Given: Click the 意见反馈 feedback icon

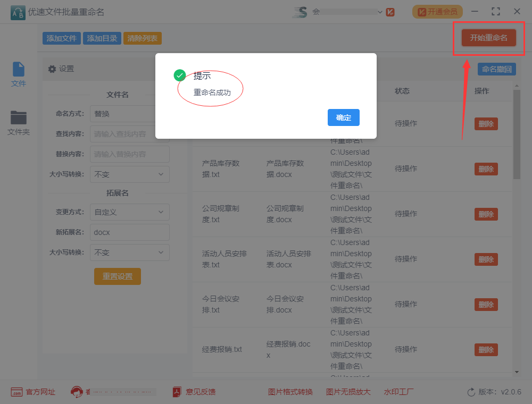Looking at the screenshot, I should [177, 392].
